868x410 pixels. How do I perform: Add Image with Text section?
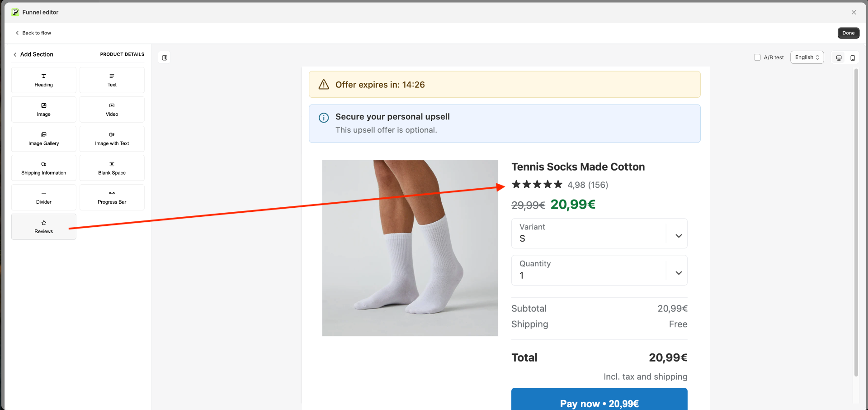click(x=112, y=139)
